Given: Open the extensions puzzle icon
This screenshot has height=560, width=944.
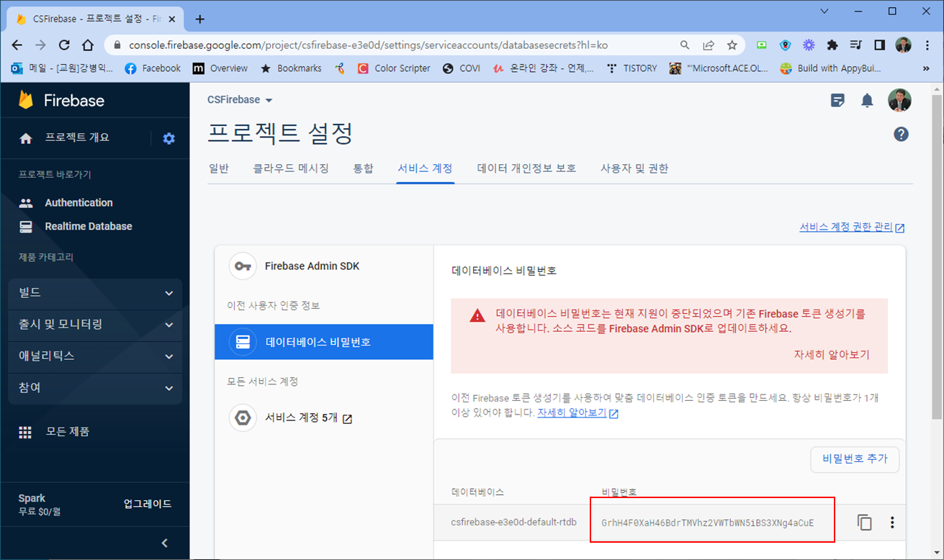Looking at the screenshot, I should (x=832, y=45).
